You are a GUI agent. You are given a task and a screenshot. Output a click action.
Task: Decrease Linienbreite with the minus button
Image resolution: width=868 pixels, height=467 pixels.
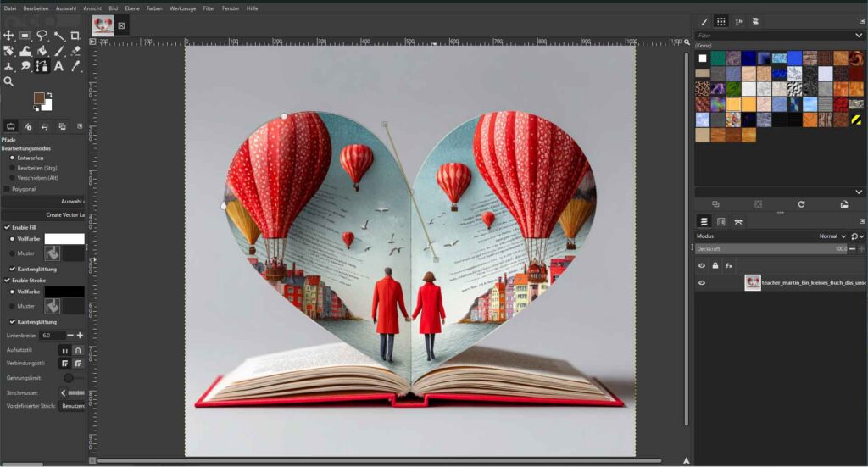click(x=70, y=336)
